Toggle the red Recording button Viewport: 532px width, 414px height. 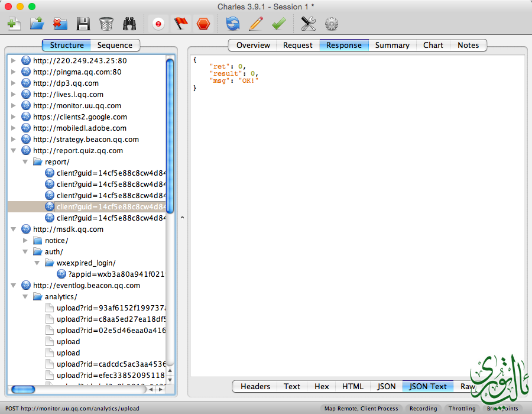158,24
